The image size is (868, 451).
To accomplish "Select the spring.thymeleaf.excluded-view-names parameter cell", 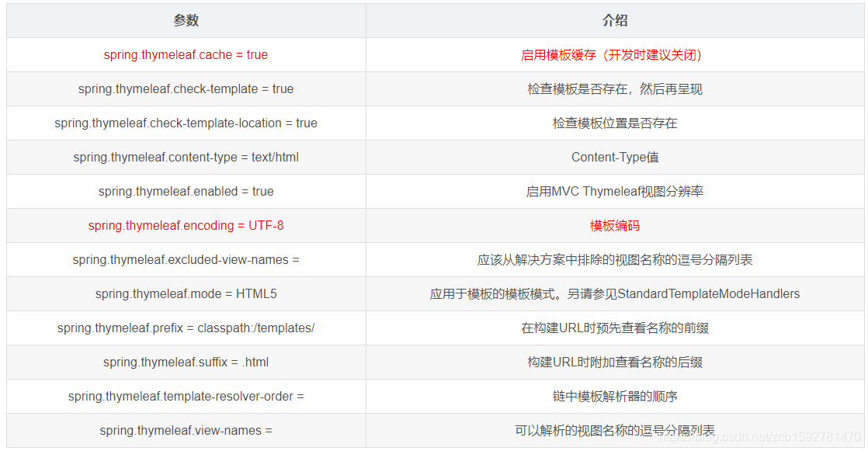I will coord(186,259).
